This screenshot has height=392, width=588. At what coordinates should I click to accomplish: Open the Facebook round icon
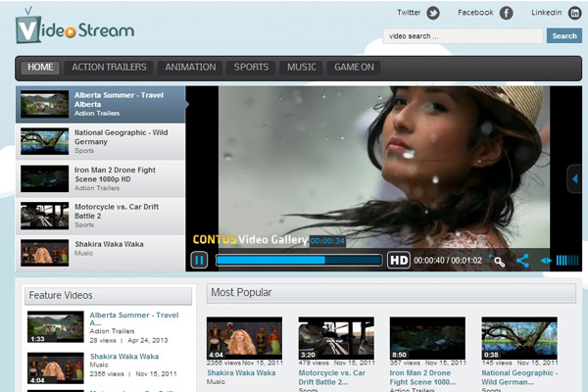tap(506, 13)
